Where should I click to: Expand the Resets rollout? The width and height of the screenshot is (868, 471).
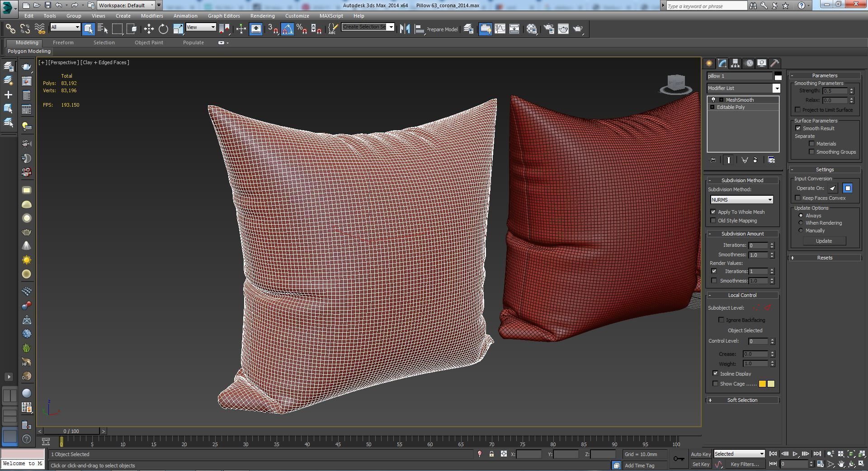824,258
